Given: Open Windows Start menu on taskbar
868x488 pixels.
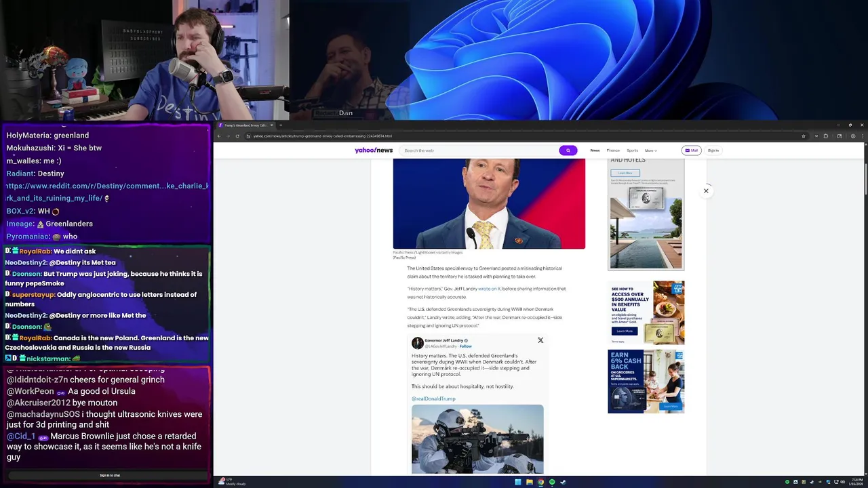Looking at the screenshot, I should click(x=518, y=482).
